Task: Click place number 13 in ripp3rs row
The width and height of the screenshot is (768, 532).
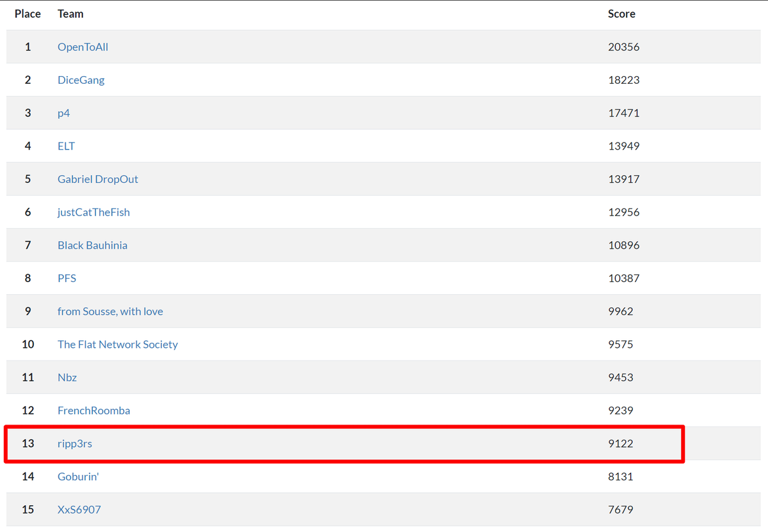Action: click(x=28, y=444)
